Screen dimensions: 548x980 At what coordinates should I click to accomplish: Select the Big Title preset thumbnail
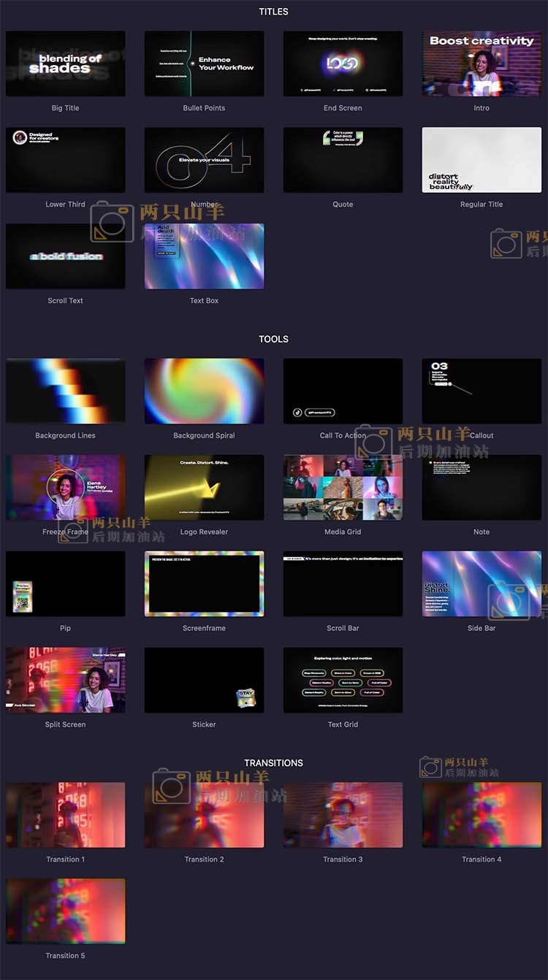click(x=65, y=64)
